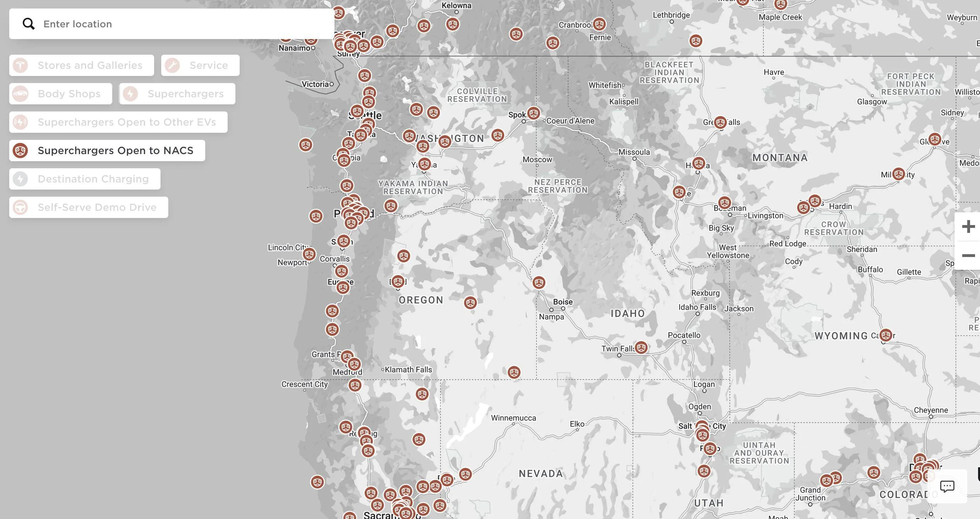Show Superchargers on the map
The image size is (980, 519).
point(177,94)
